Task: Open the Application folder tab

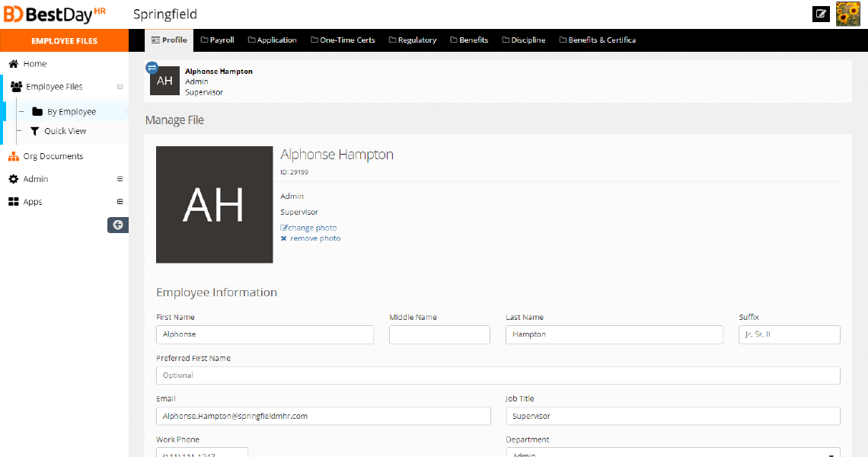Action: (273, 40)
